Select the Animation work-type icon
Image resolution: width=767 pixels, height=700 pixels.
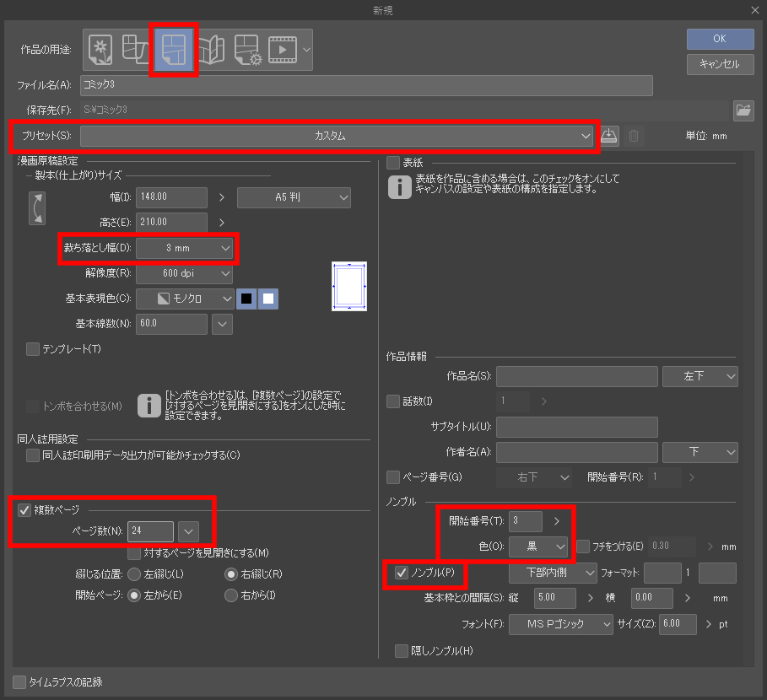point(283,50)
